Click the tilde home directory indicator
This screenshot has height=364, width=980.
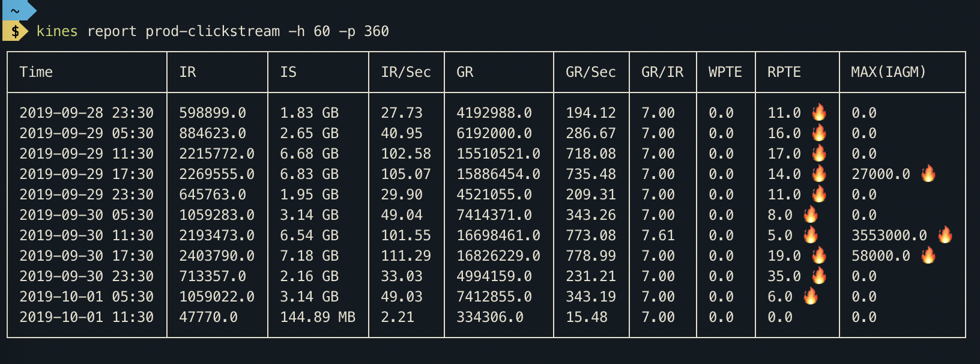15,10
